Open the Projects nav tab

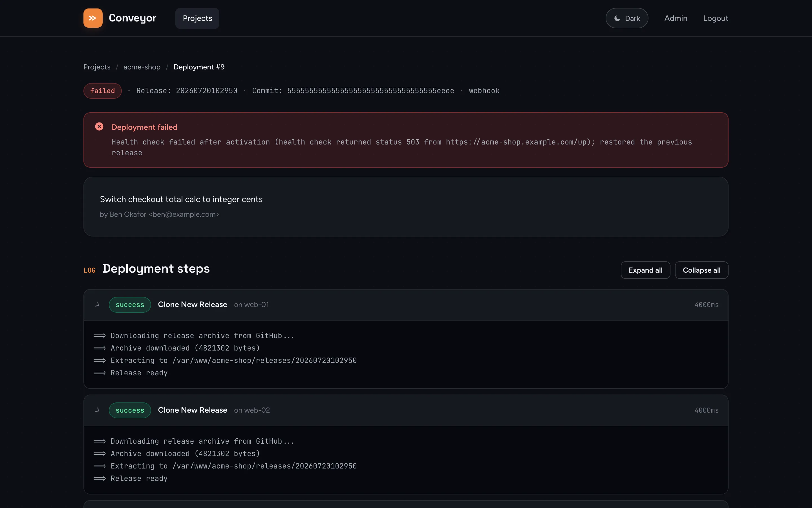tap(197, 18)
